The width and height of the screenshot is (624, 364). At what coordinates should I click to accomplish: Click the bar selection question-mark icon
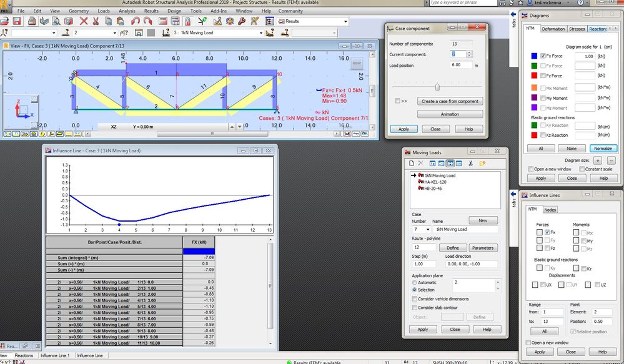click(66, 32)
